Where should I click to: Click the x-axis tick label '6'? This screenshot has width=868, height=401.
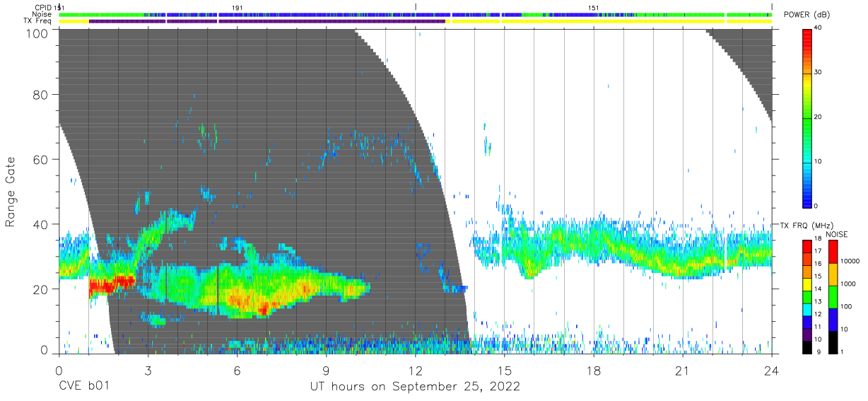237,371
